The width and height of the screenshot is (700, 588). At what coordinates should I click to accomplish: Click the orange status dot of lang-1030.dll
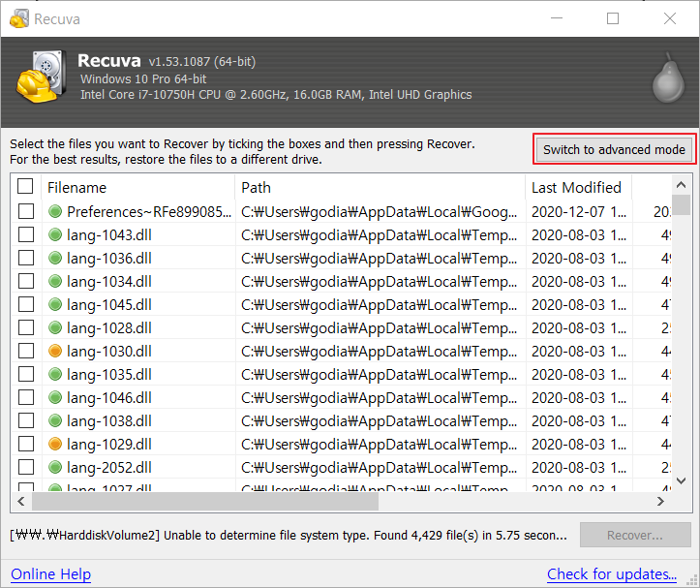pyautogui.click(x=55, y=351)
